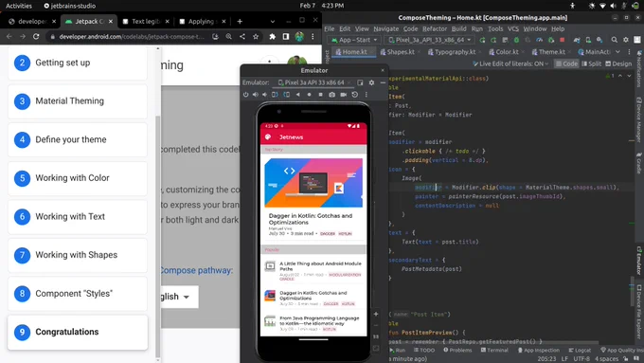This screenshot has height=363, width=644.
Task: Switch editor to Split view
Action: pos(591,64)
